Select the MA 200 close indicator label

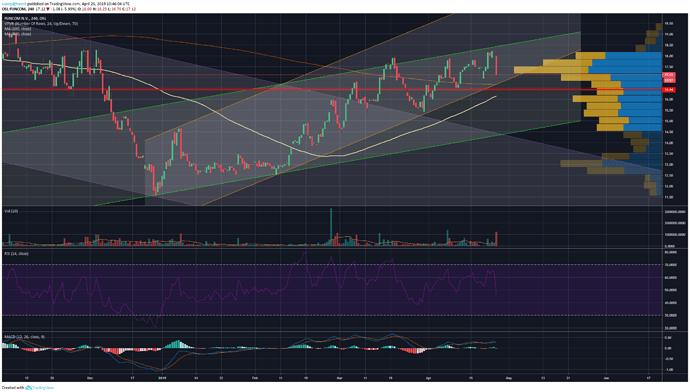point(18,34)
